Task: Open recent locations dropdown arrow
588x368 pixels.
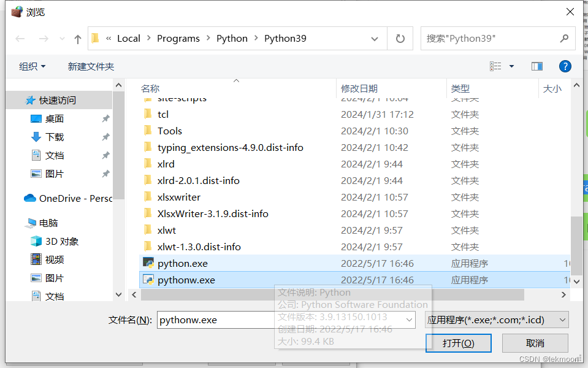Action: (x=62, y=39)
